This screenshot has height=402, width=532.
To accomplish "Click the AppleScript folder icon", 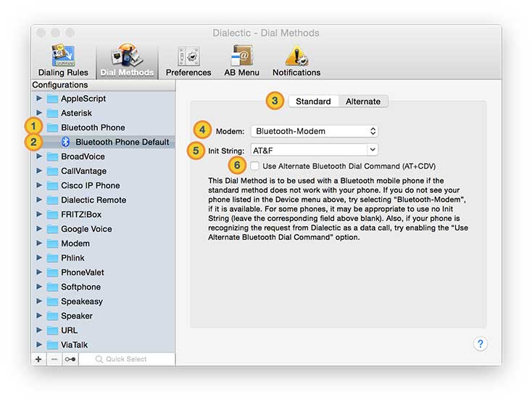I will point(52,99).
